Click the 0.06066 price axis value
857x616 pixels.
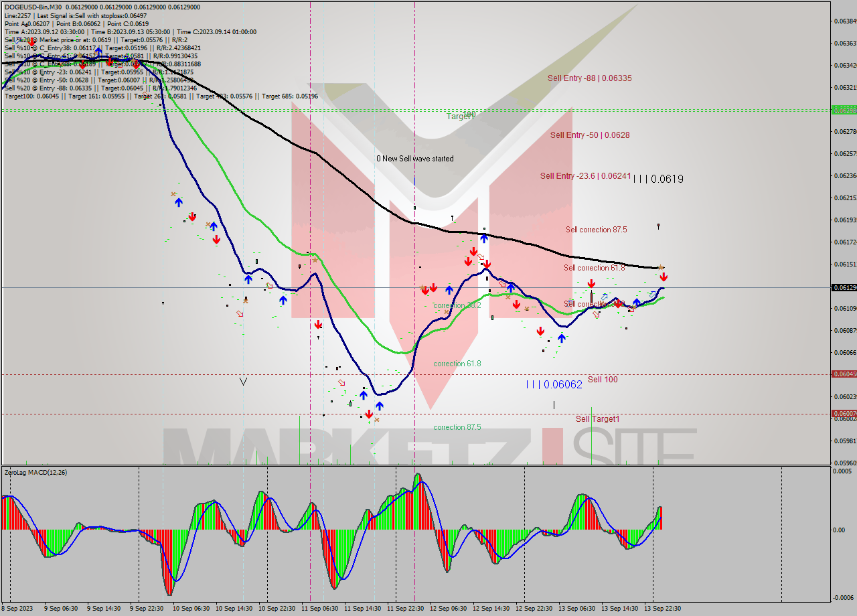[x=845, y=352]
